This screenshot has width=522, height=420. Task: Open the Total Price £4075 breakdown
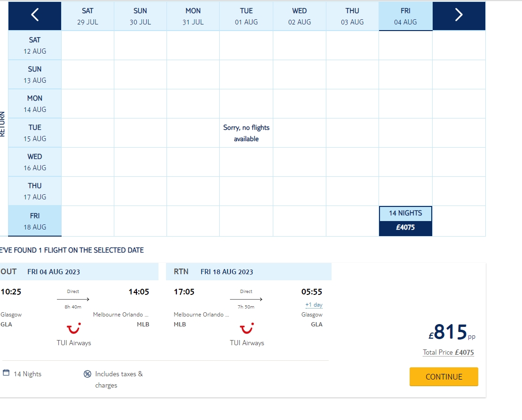tap(448, 352)
